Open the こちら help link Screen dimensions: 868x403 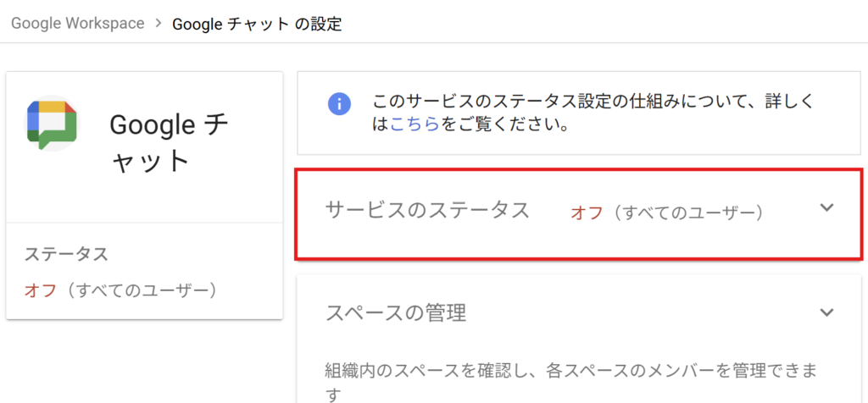coord(415,125)
